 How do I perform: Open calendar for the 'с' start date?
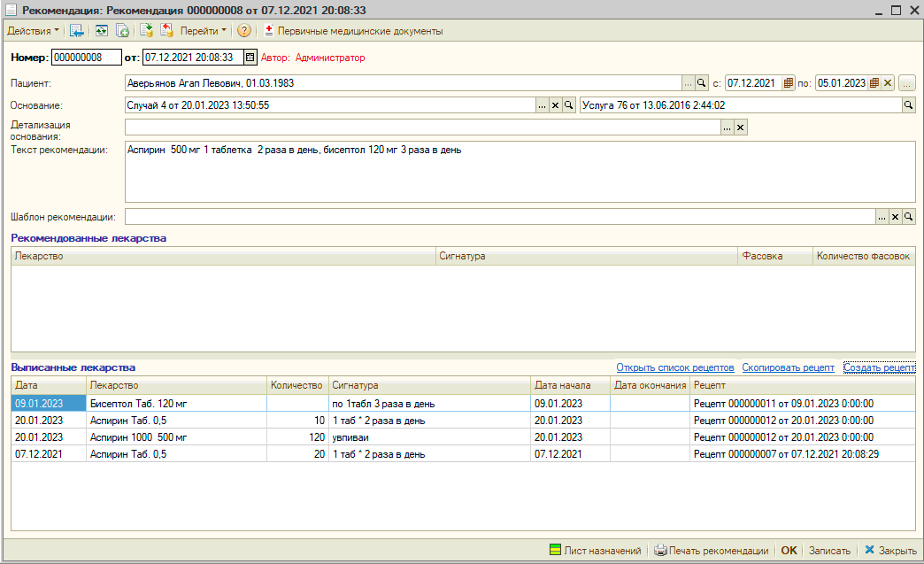[x=788, y=83]
